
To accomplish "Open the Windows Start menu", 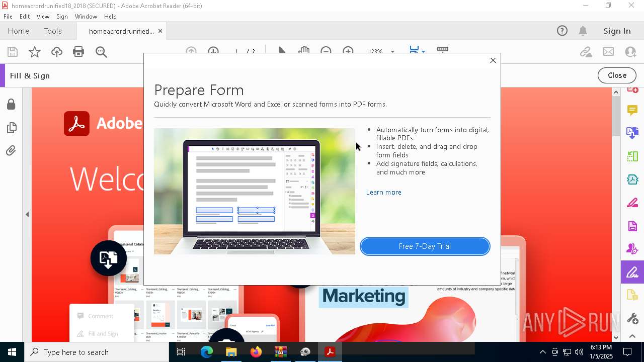I will point(12,352).
